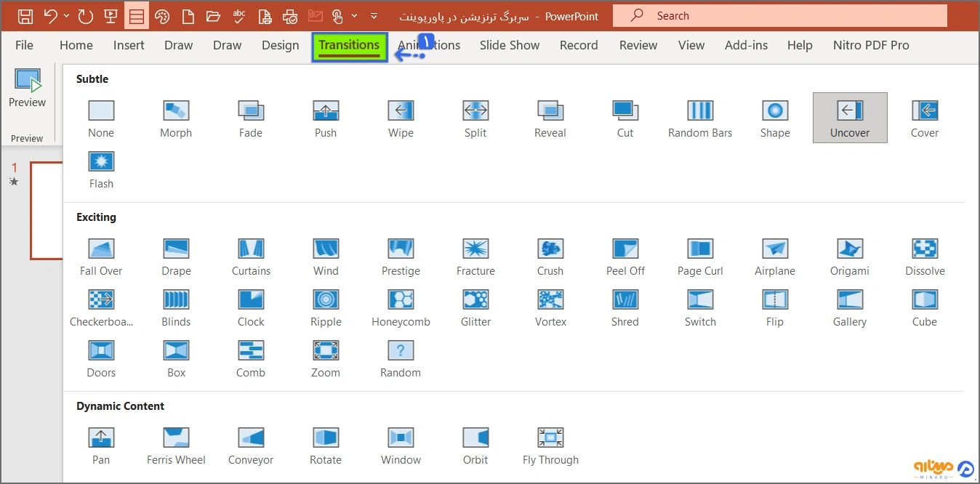Screen dimensions: 980x484
Task: Apply the Dissolve transition
Action: pyautogui.click(x=925, y=257)
